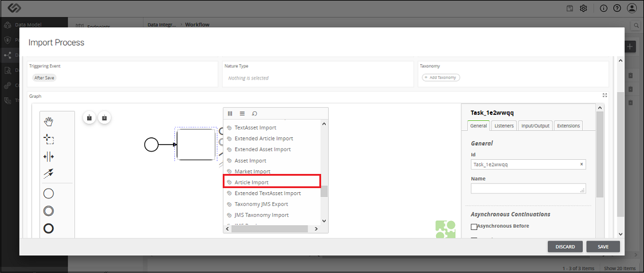The height and width of the screenshot is (273, 644).
Task: Click the plus add button behind the dialog
Action: pos(630,47)
